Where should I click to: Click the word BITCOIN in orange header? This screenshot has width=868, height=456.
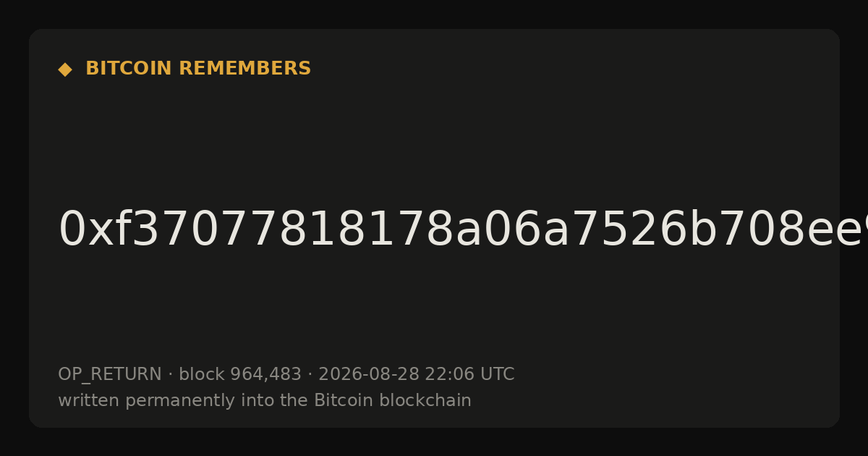pyautogui.click(x=129, y=69)
